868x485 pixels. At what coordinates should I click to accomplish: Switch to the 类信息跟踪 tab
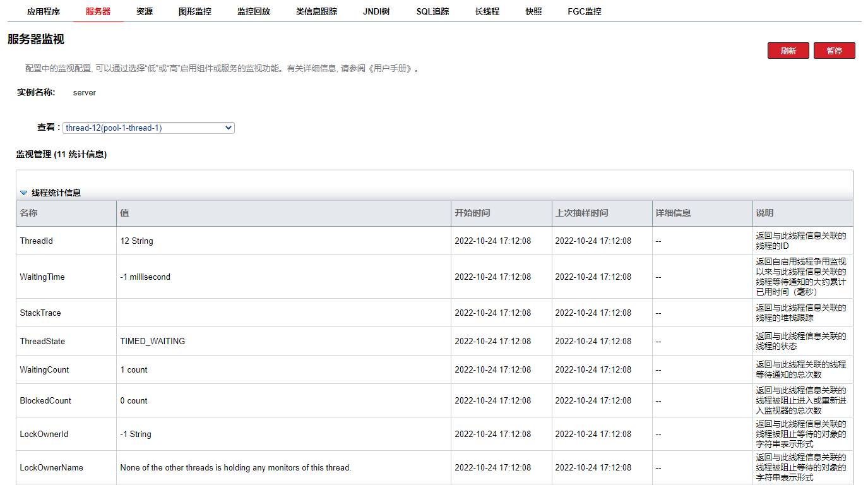pyautogui.click(x=316, y=11)
